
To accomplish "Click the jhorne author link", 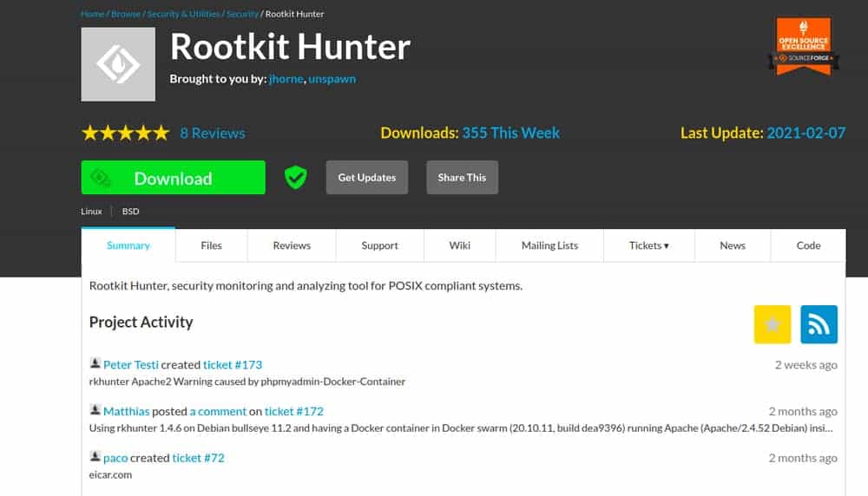I will pyautogui.click(x=286, y=79).
